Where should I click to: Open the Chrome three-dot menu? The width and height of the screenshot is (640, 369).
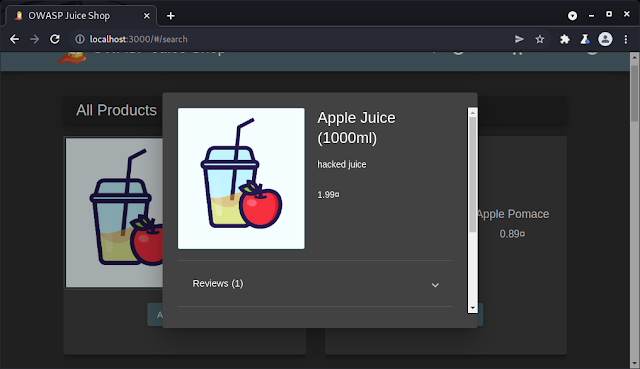pyautogui.click(x=626, y=39)
